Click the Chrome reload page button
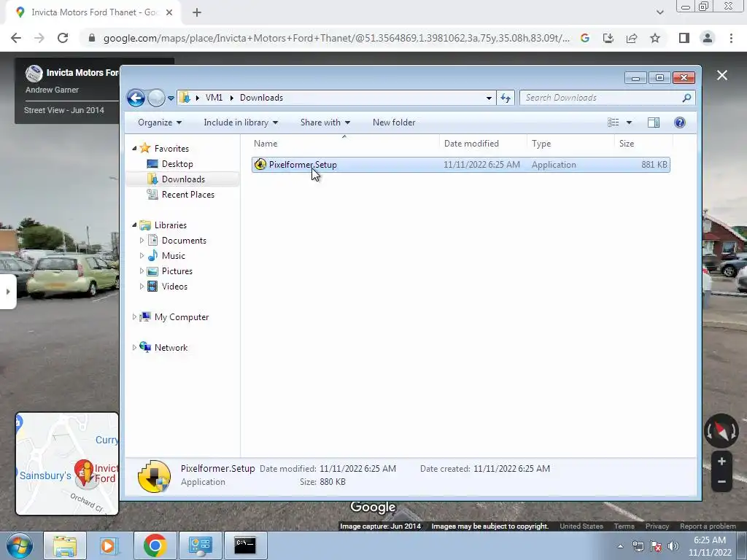 63,38
